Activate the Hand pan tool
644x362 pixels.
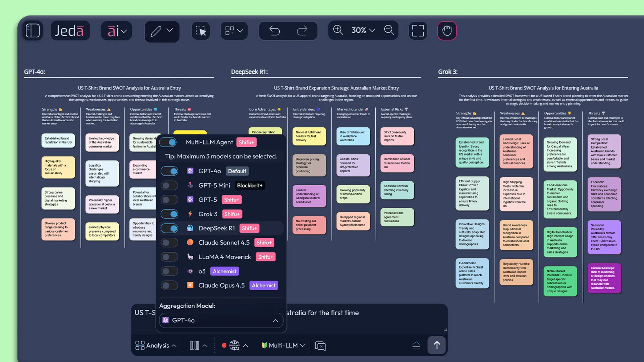point(447,31)
